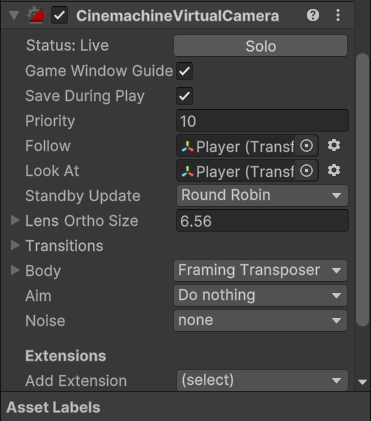Click the gear icon next to Look At

coord(334,171)
